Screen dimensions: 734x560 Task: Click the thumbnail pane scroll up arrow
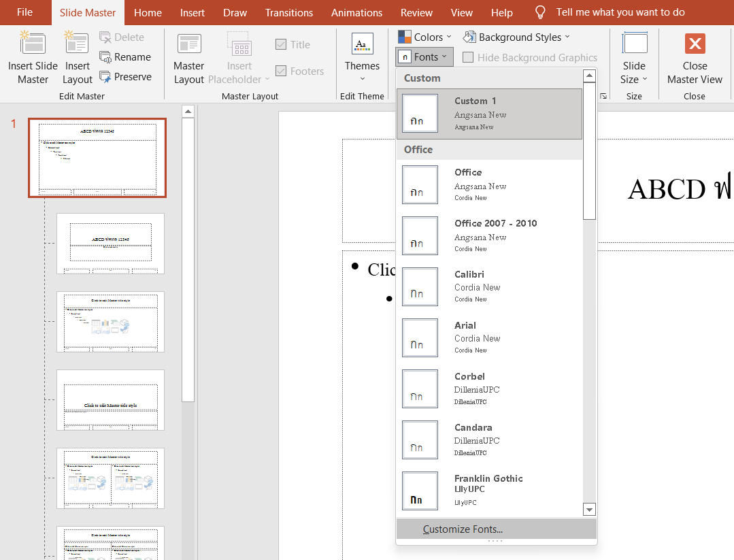point(188,112)
